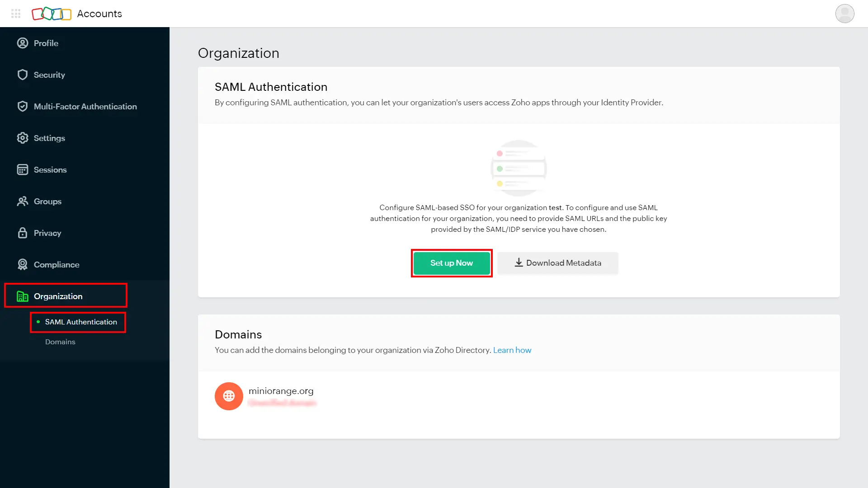The height and width of the screenshot is (488, 868).
Task: Click Learn how link for Domains
Action: pos(511,350)
